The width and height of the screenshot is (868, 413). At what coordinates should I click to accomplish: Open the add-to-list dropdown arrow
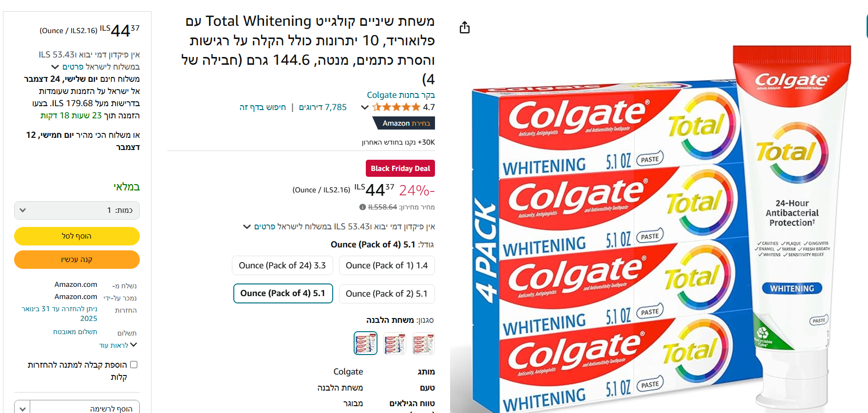(x=22, y=408)
